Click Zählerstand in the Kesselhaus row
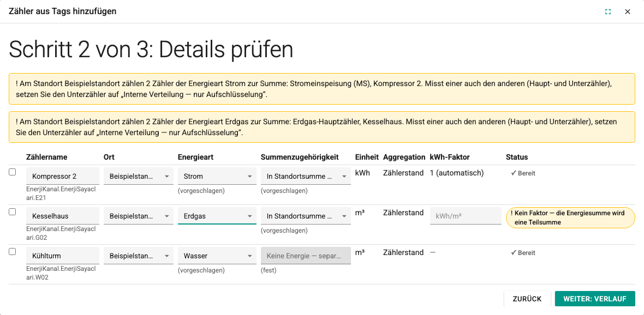Screen dimensions: 644x315 (403, 213)
